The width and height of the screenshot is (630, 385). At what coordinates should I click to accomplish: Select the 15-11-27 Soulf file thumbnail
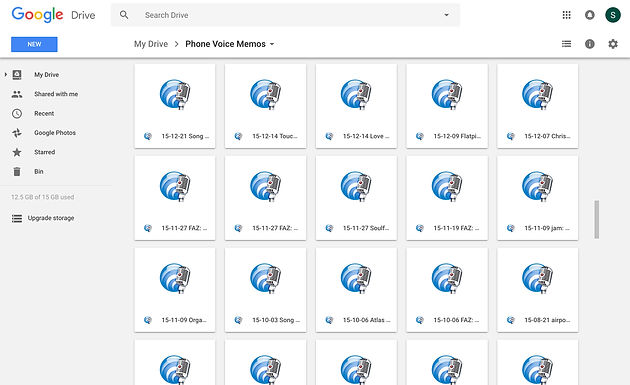click(356, 187)
